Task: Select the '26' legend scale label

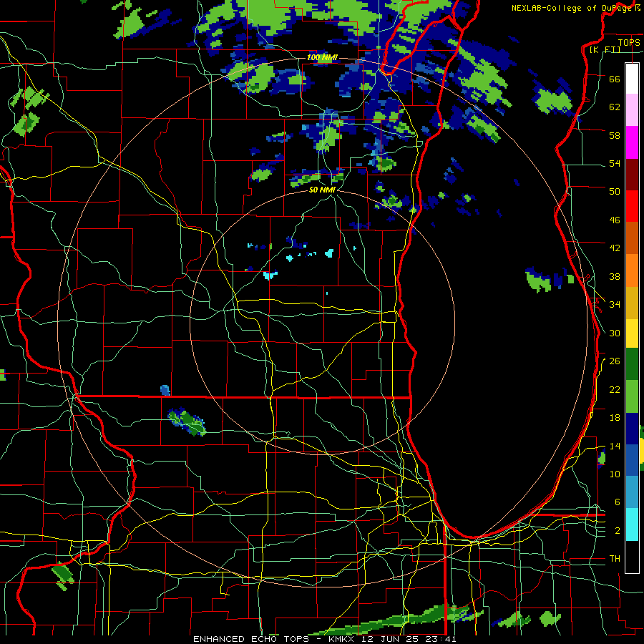Action: point(615,361)
